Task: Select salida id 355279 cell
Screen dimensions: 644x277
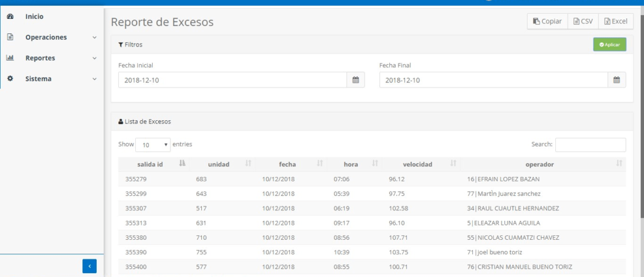Action: click(136, 179)
